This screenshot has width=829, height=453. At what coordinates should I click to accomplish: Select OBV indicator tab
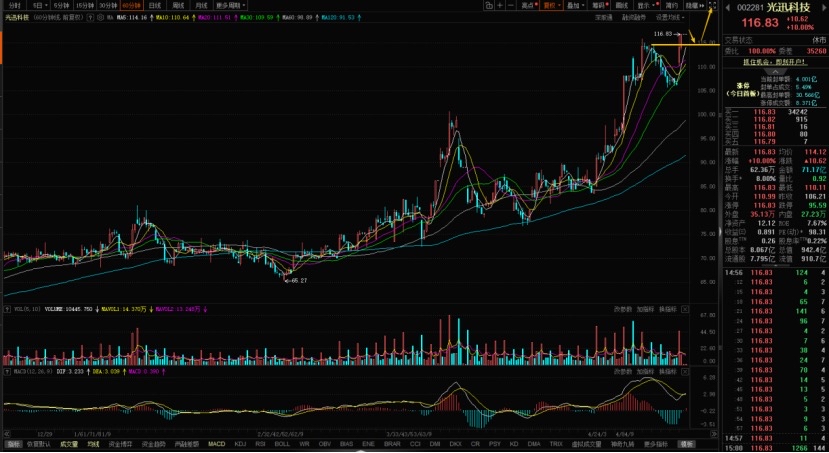point(325,444)
